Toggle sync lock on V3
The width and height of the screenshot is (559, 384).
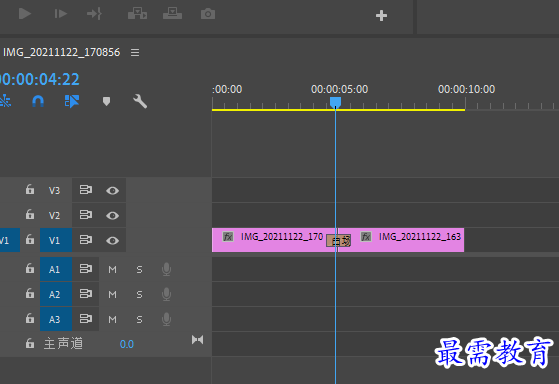86,190
